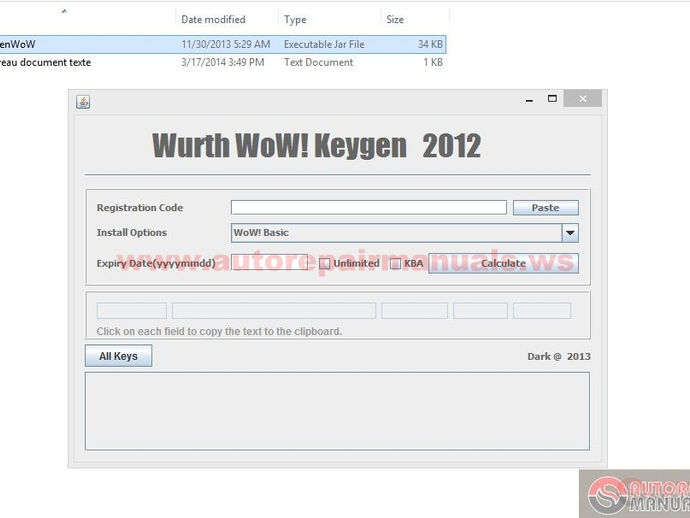Click the fourth output key field
The width and height of the screenshot is (690, 518).
[480, 311]
